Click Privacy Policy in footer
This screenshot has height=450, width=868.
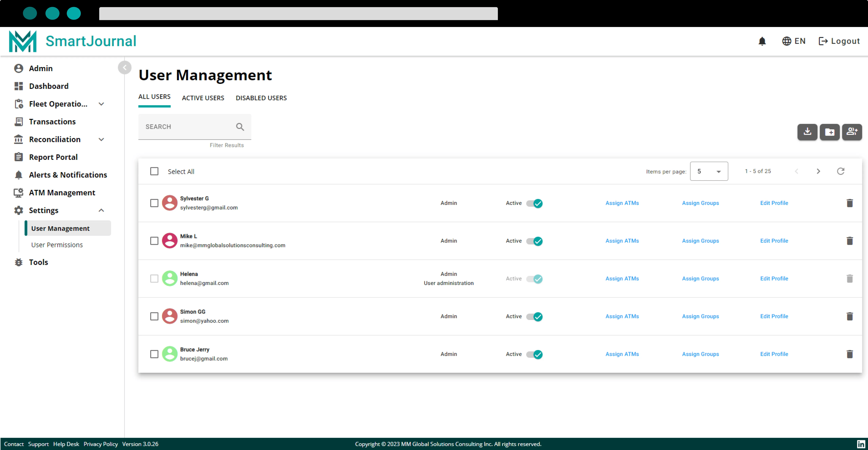click(x=101, y=444)
